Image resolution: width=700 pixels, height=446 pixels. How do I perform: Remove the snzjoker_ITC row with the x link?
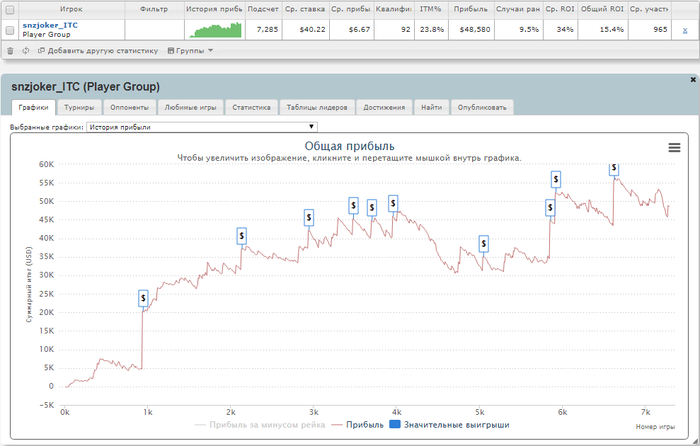685,30
